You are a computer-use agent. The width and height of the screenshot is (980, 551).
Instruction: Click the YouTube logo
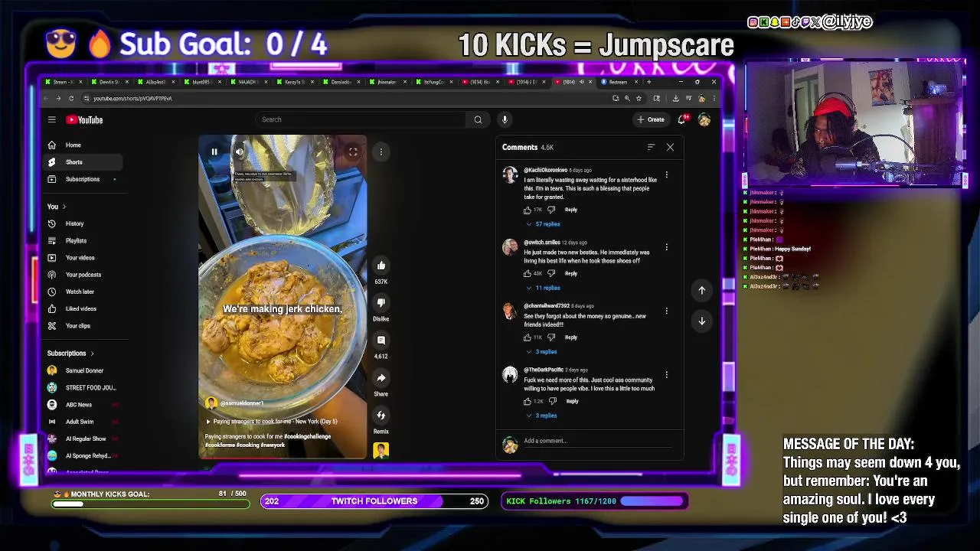click(x=84, y=119)
